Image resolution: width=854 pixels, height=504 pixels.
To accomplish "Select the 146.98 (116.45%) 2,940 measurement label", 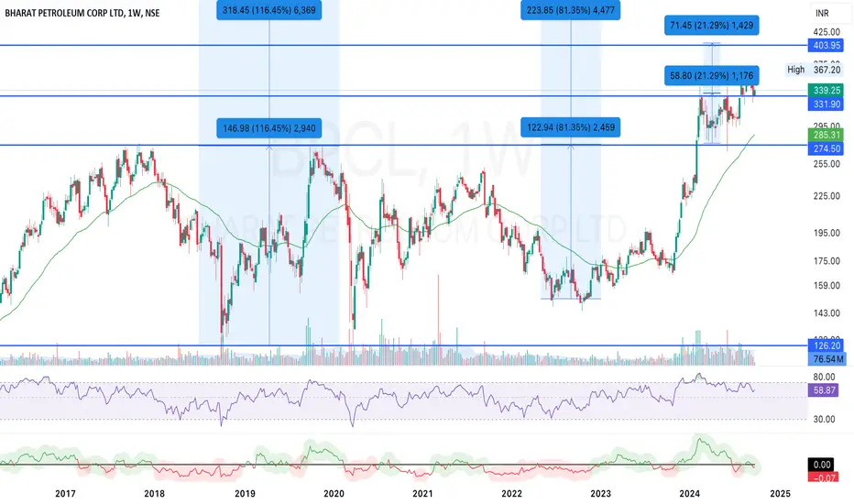I will click(x=269, y=128).
